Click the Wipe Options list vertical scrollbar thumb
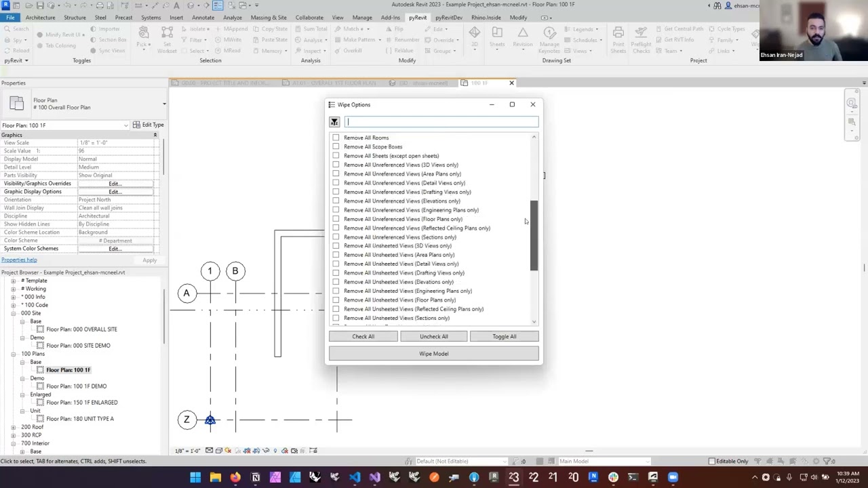The height and width of the screenshot is (488, 868). coord(534,236)
